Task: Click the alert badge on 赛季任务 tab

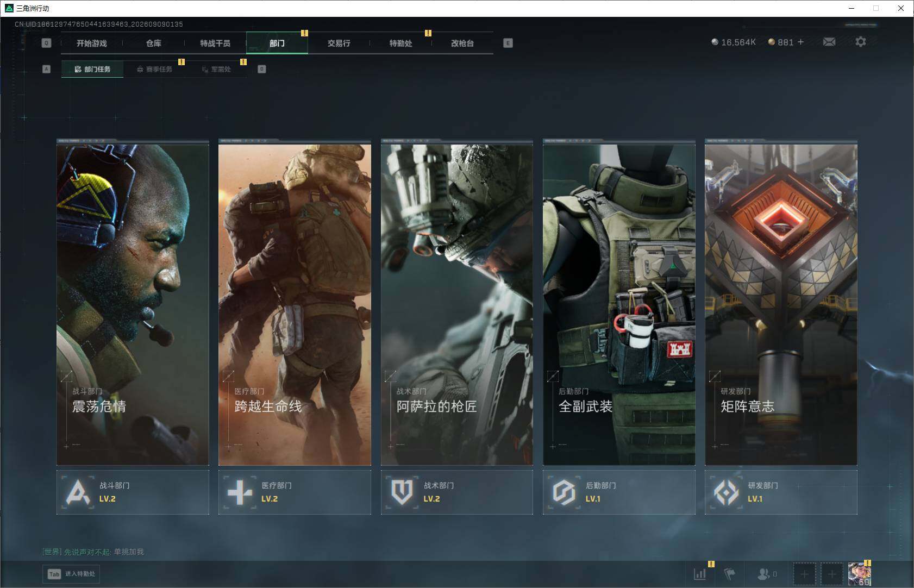Action: pos(181,62)
